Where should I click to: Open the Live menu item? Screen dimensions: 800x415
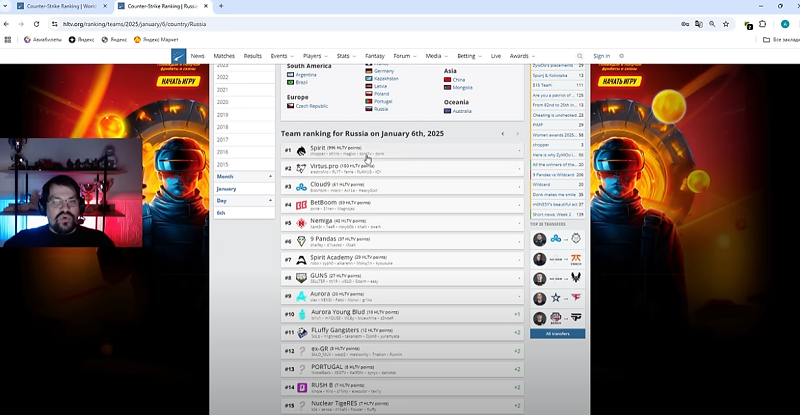pos(495,56)
